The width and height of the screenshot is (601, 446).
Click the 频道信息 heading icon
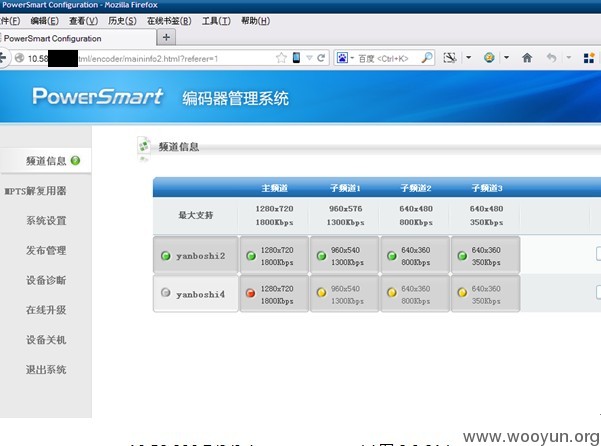coord(144,146)
